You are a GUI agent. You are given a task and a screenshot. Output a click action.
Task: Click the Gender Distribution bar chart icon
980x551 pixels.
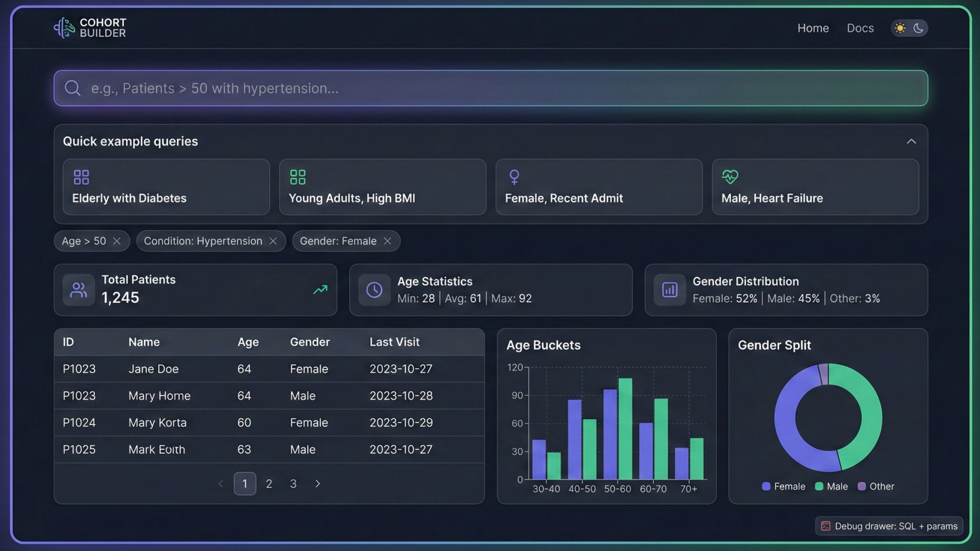(x=669, y=290)
